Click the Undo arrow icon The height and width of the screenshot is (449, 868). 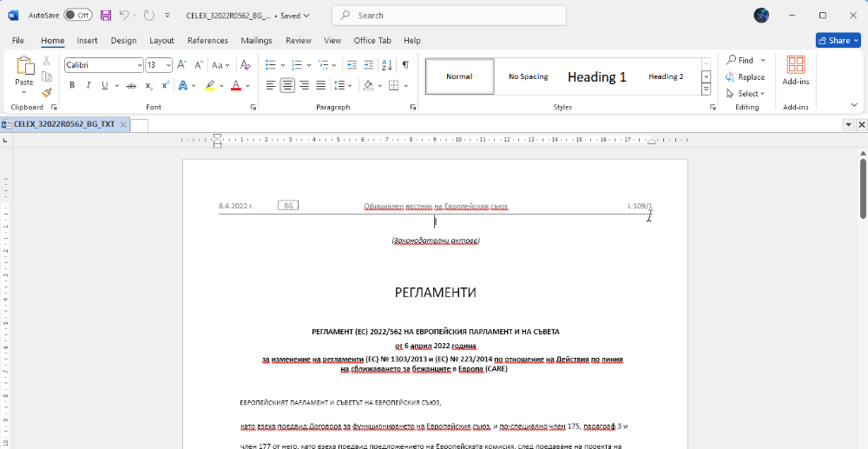pyautogui.click(x=124, y=16)
